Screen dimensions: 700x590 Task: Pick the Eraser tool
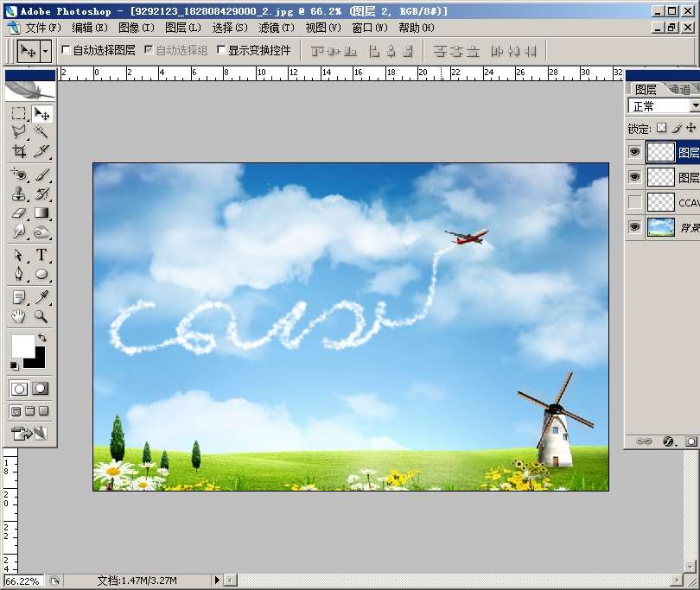tap(19, 213)
